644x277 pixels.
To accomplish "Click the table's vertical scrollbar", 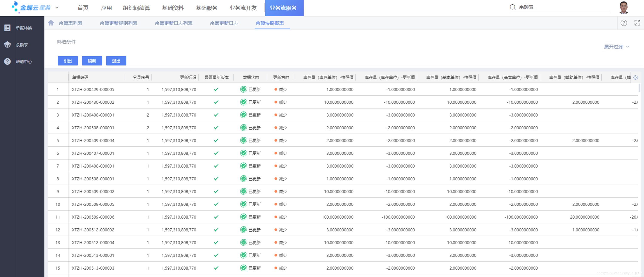I will [x=639, y=88].
